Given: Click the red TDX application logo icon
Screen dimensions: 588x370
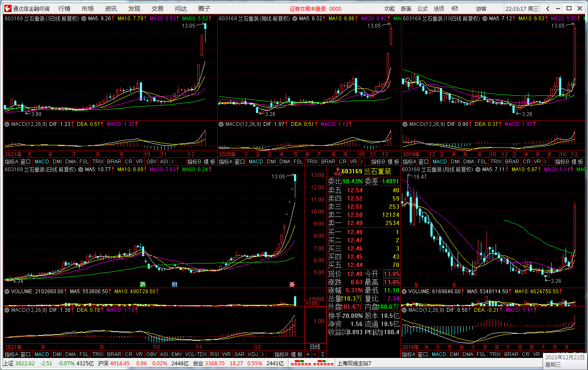Looking at the screenshot, I should 7,9.
